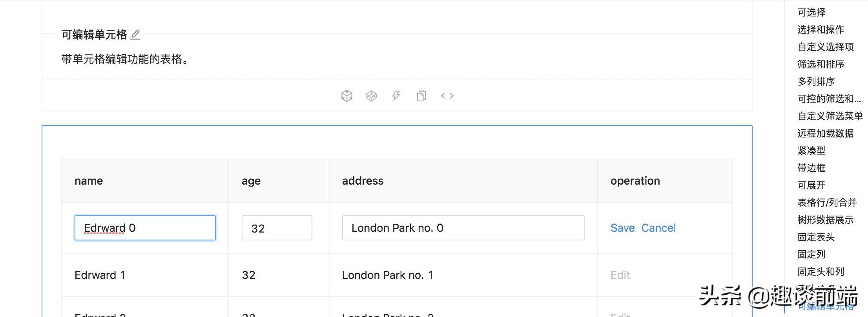
Task: Select 可展开 in the anchor list
Action: pos(811,185)
